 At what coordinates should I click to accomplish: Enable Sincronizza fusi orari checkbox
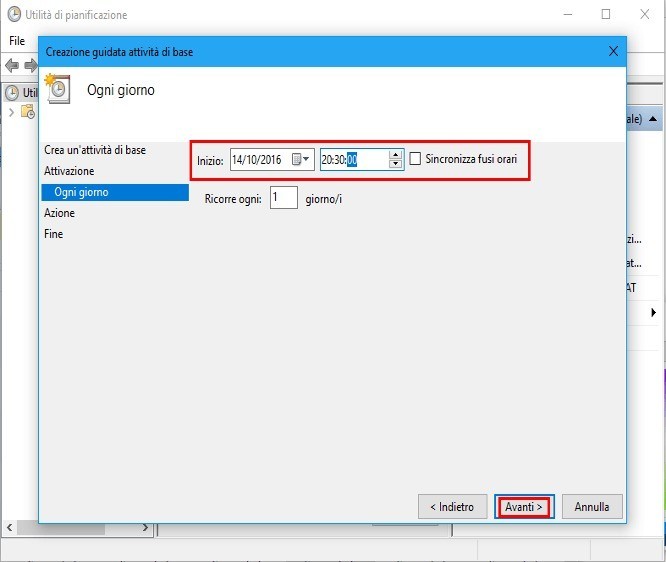click(x=415, y=160)
